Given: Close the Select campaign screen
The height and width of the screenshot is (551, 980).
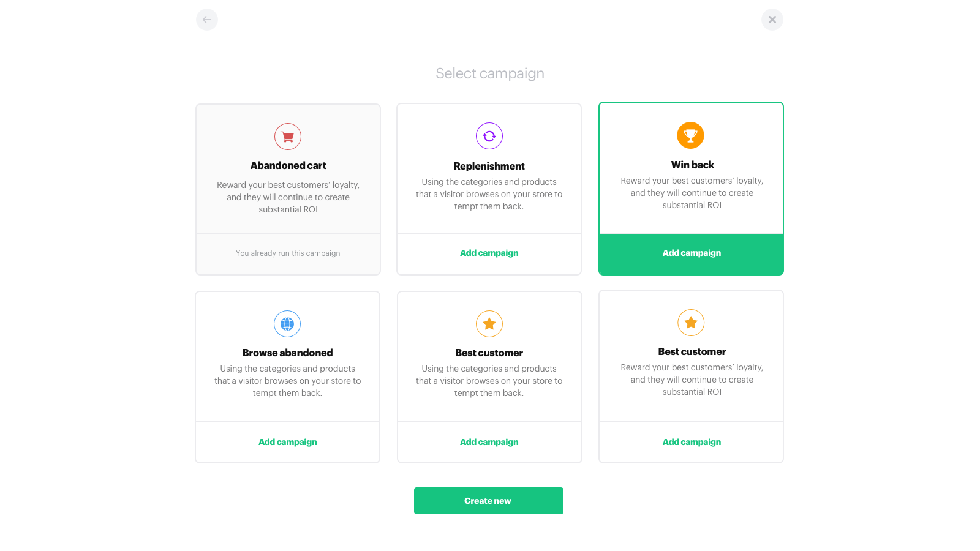Looking at the screenshot, I should [x=772, y=20].
